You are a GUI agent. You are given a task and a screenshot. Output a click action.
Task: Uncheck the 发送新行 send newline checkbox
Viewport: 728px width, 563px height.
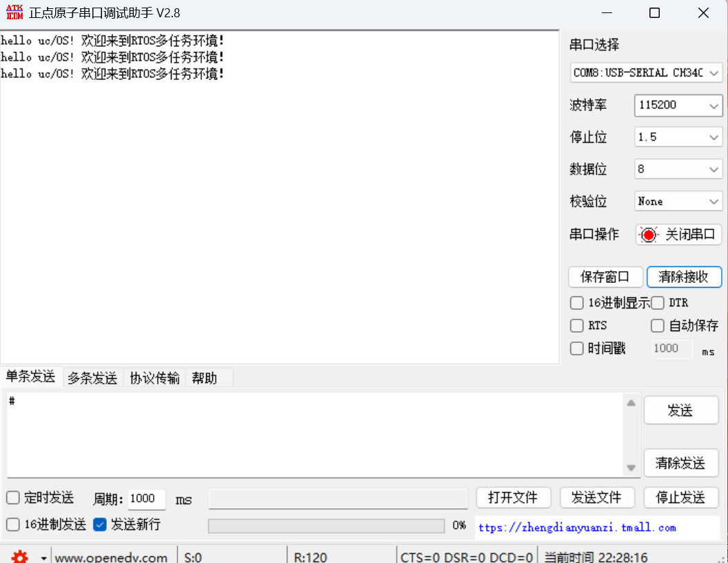100,525
